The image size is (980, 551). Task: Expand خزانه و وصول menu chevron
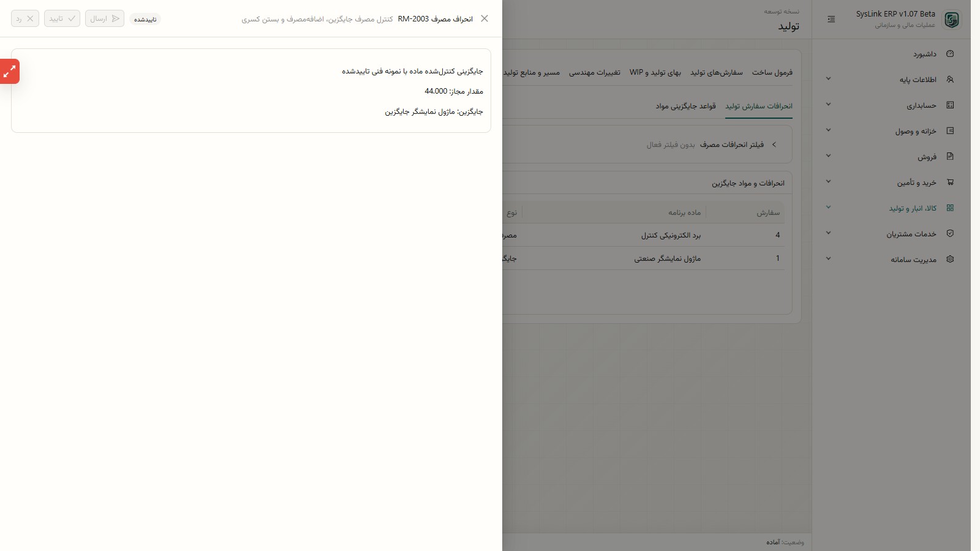[828, 130]
